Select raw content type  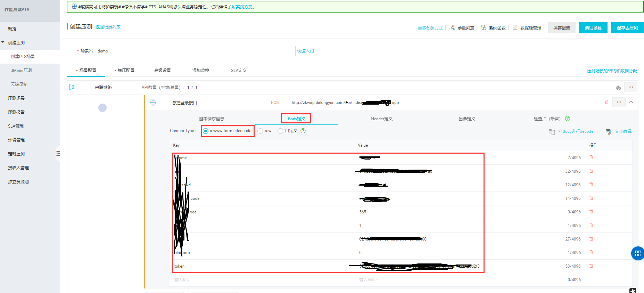(x=260, y=131)
